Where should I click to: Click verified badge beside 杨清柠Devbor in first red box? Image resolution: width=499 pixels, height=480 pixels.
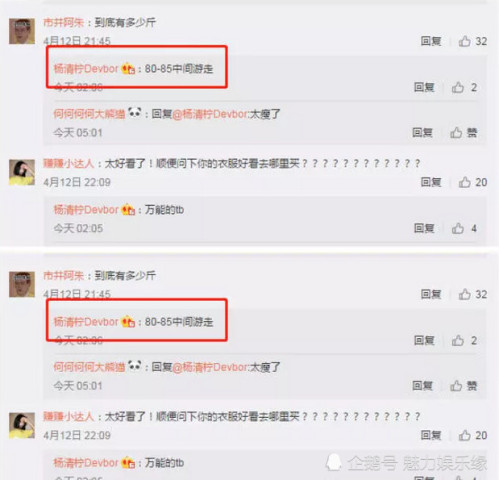click(128, 69)
